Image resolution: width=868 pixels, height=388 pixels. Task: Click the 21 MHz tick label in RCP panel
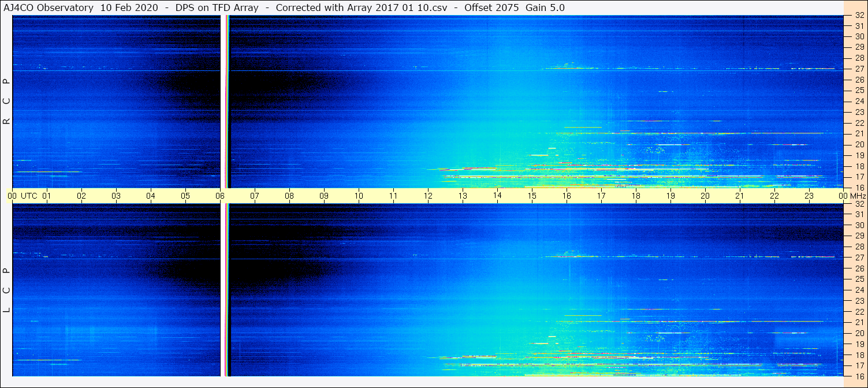click(x=859, y=133)
